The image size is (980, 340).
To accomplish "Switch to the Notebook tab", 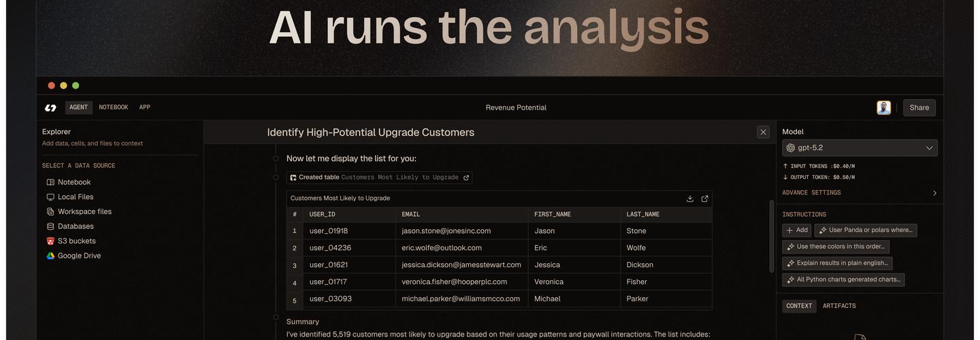I will (x=113, y=107).
